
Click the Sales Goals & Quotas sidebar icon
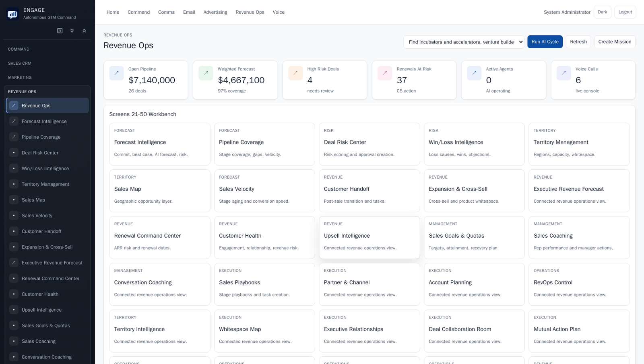click(x=14, y=325)
